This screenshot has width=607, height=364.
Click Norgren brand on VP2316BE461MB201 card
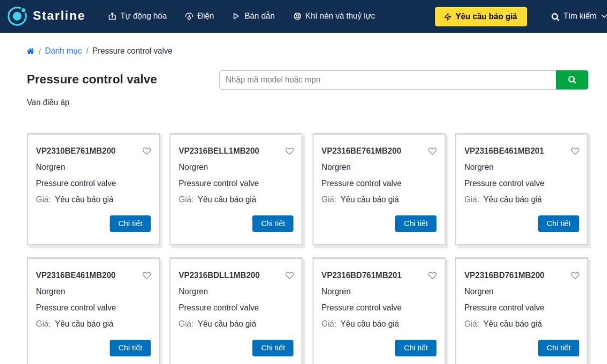click(x=479, y=167)
